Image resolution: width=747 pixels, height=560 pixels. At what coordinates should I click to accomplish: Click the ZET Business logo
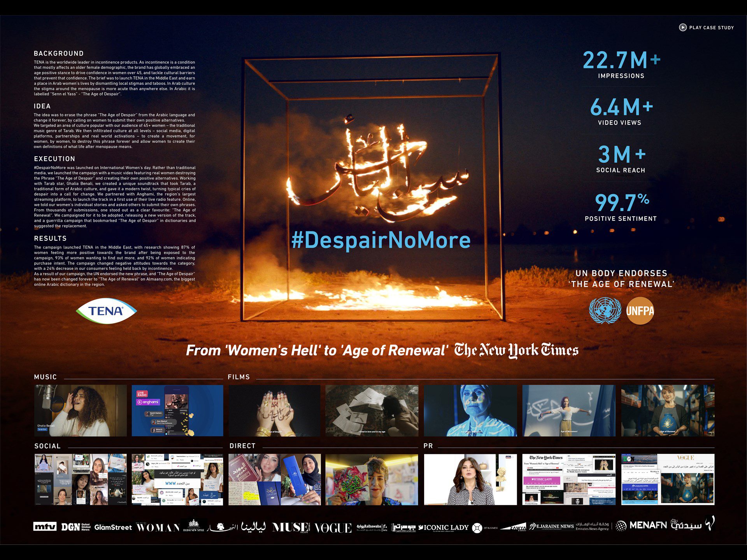click(x=485, y=528)
